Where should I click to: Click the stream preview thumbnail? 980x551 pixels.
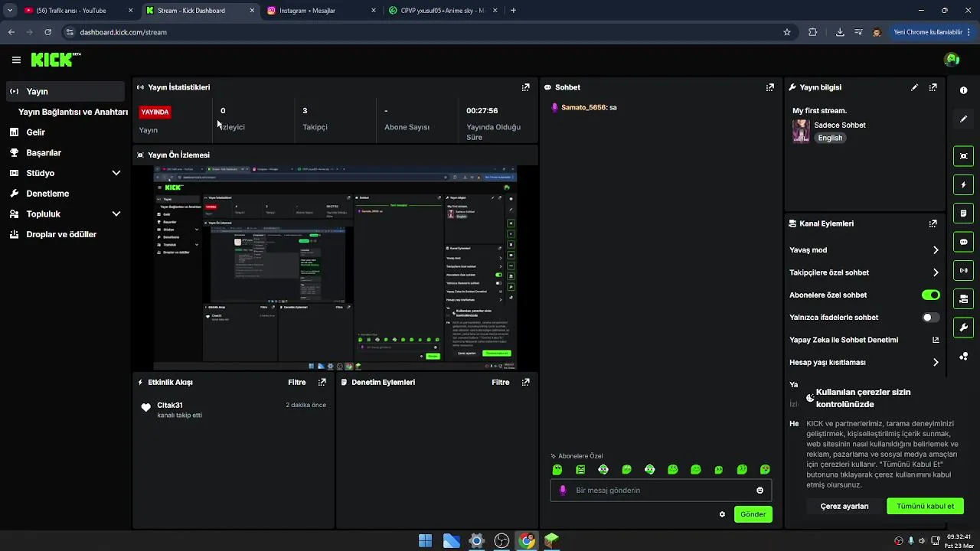click(335, 268)
